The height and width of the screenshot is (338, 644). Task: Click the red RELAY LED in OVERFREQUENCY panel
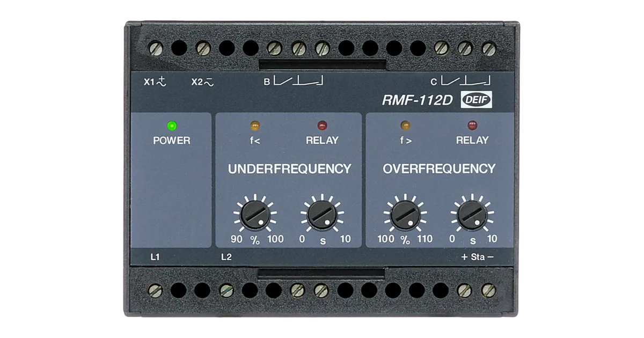(x=472, y=126)
